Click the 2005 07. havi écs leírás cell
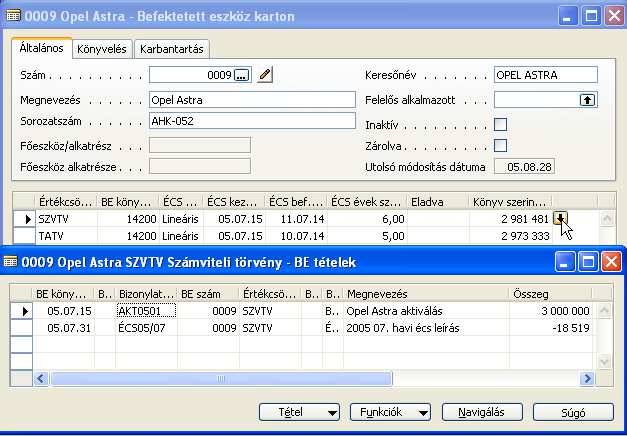 [426, 328]
